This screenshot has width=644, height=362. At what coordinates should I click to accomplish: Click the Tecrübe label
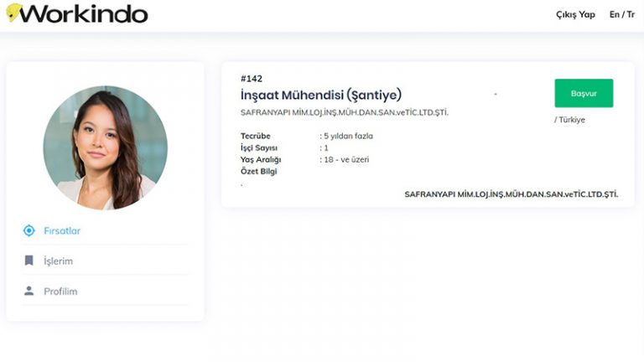256,136
